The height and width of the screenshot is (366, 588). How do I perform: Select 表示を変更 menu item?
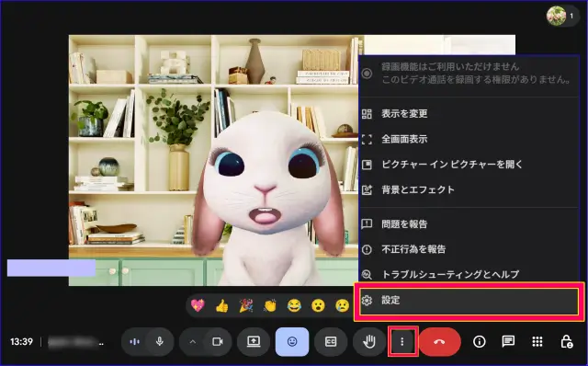(469, 114)
